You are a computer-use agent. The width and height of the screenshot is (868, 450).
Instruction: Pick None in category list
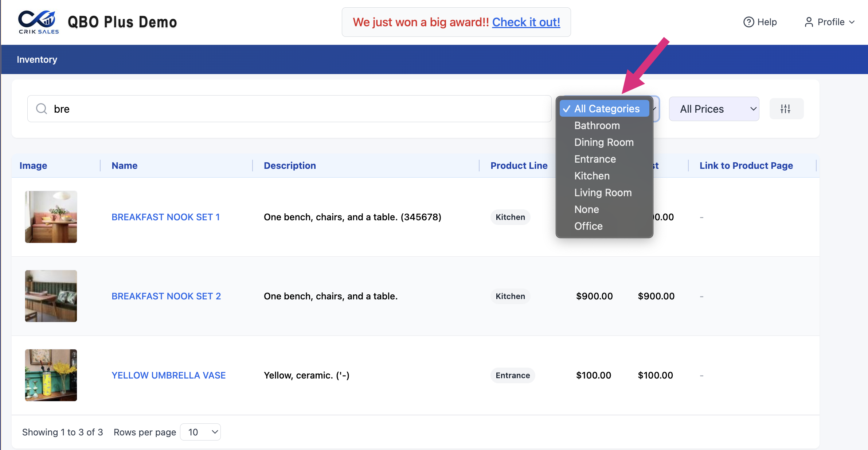604,209
